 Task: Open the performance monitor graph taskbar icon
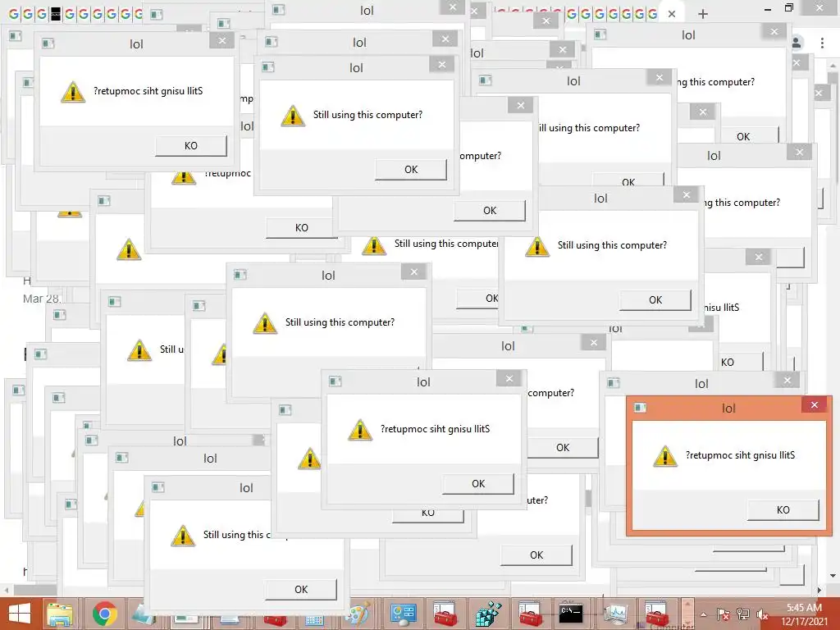point(615,614)
